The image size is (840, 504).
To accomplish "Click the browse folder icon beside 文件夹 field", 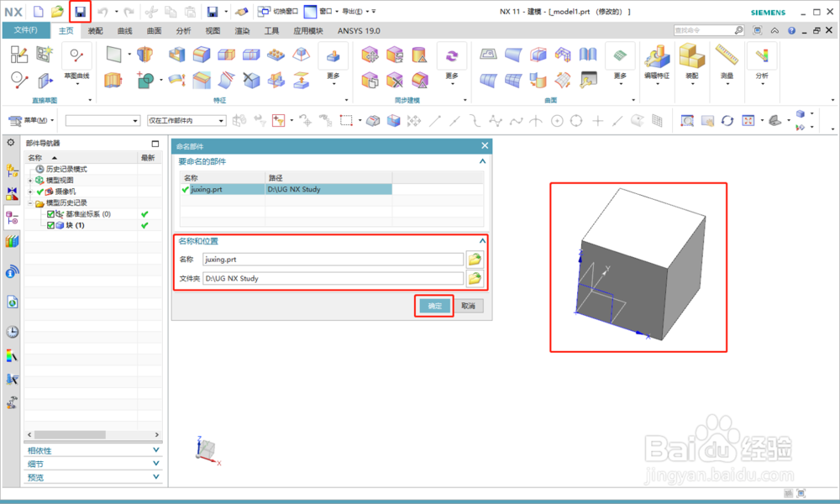I will click(x=475, y=279).
